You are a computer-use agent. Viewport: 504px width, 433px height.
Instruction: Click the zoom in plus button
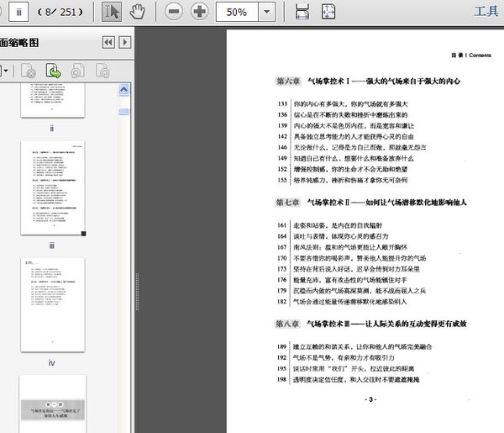(x=199, y=13)
